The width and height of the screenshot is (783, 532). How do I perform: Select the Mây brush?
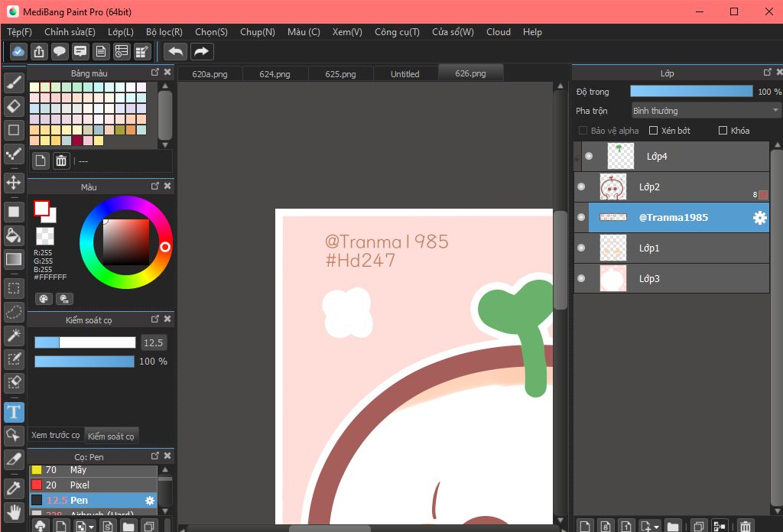tap(93, 470)
